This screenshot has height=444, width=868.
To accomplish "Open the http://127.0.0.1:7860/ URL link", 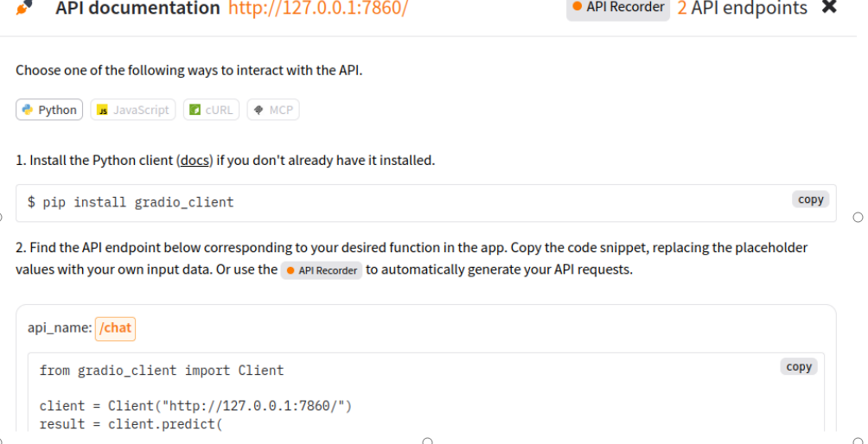I will (x=318, y=8).
